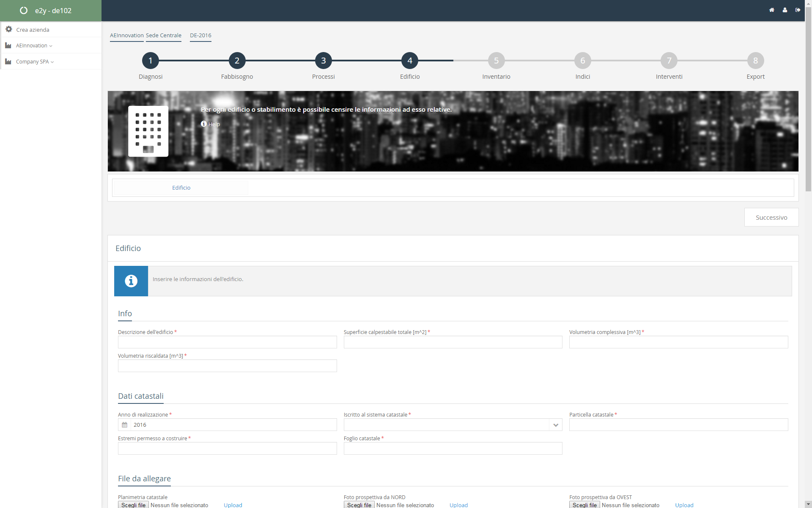Click Upload for Foto prospettiva da OVEST
The image size is (812, 508).
pyautogui.click(x=684, y=505)
